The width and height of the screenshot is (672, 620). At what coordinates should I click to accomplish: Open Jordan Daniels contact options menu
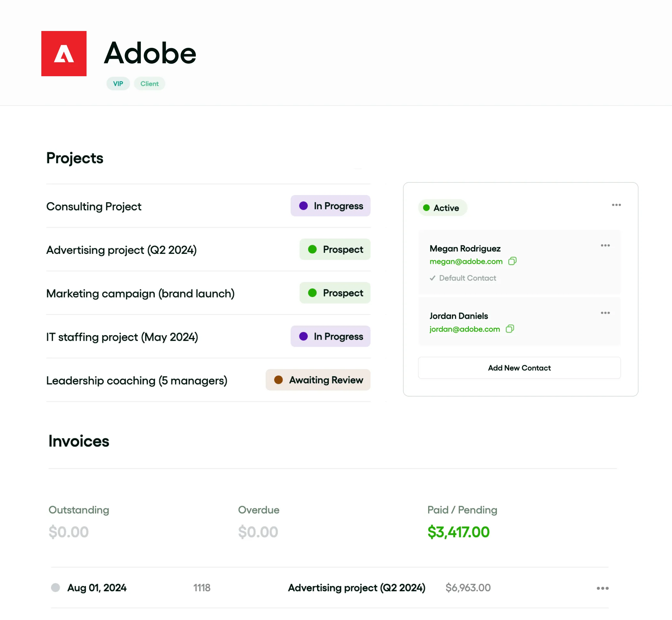click(x=605, y=313)
